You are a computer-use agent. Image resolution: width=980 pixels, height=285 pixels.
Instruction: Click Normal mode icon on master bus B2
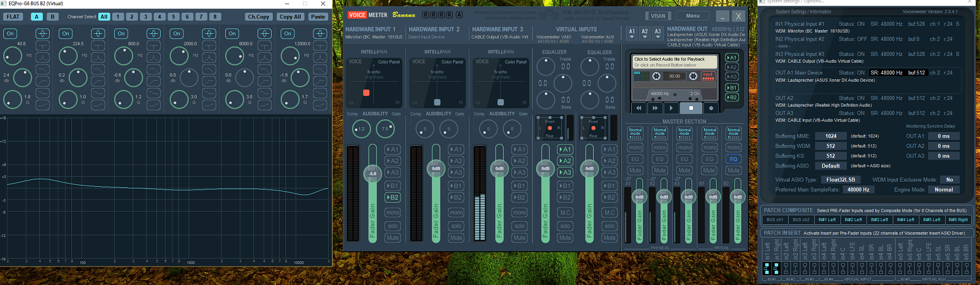(734, 133)
